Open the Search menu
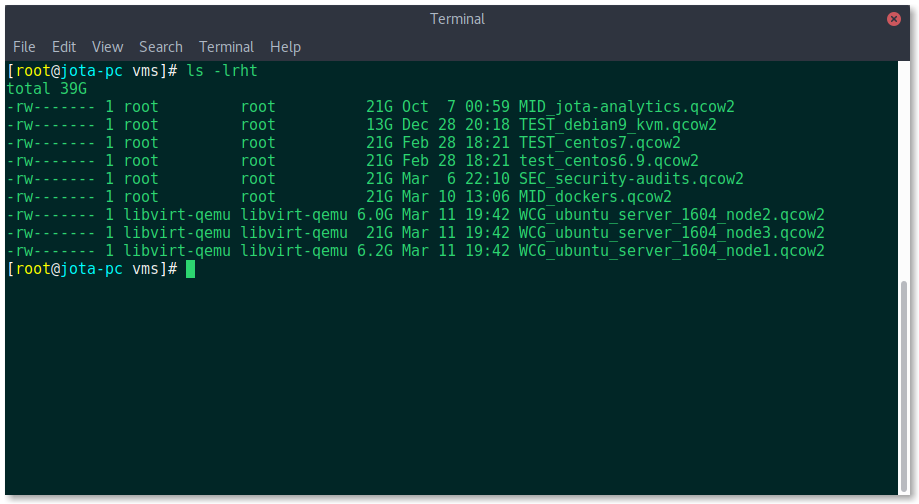Viewport: 919px width, 504px height. (x=161, y=47)
